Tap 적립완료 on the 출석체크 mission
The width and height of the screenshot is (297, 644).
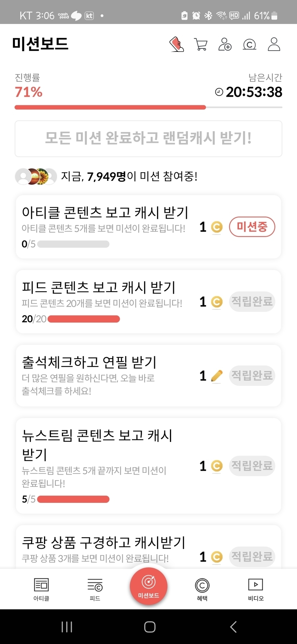point(252,375)
